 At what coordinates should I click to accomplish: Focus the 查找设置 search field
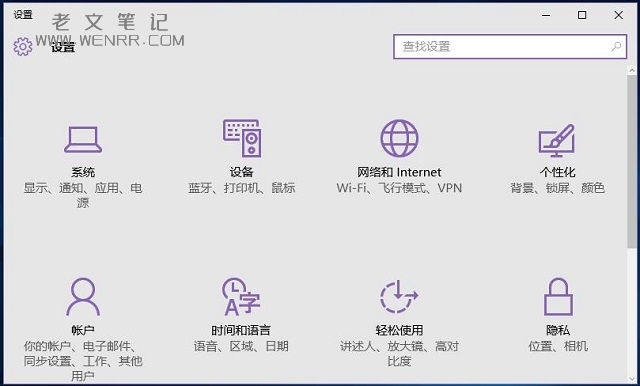pyautogui.click(x=510, y=47)
